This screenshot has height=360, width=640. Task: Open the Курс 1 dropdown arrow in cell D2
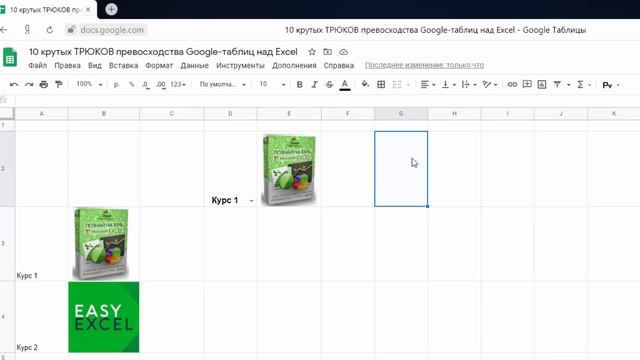pos(251,201)
